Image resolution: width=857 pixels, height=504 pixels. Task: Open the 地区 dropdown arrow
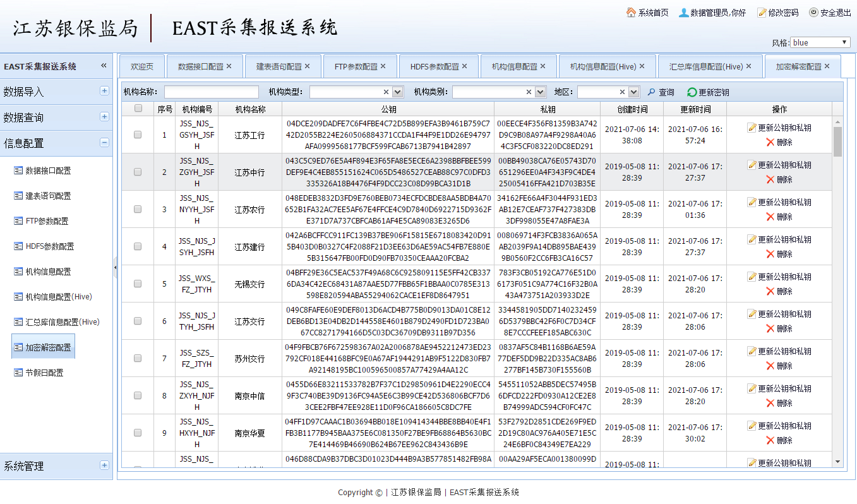point(634,92)
